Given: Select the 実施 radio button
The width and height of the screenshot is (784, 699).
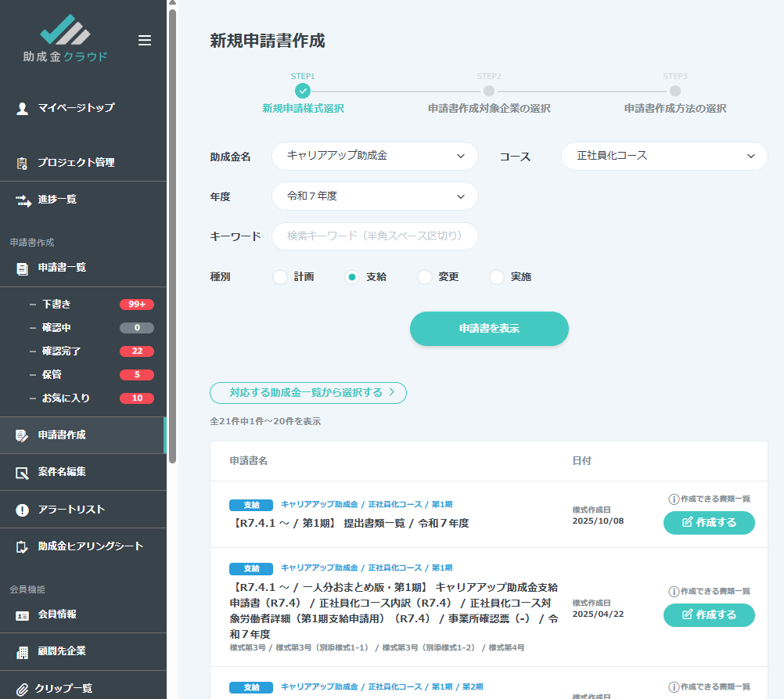Looking at the screenshot, I should (497, 277).
